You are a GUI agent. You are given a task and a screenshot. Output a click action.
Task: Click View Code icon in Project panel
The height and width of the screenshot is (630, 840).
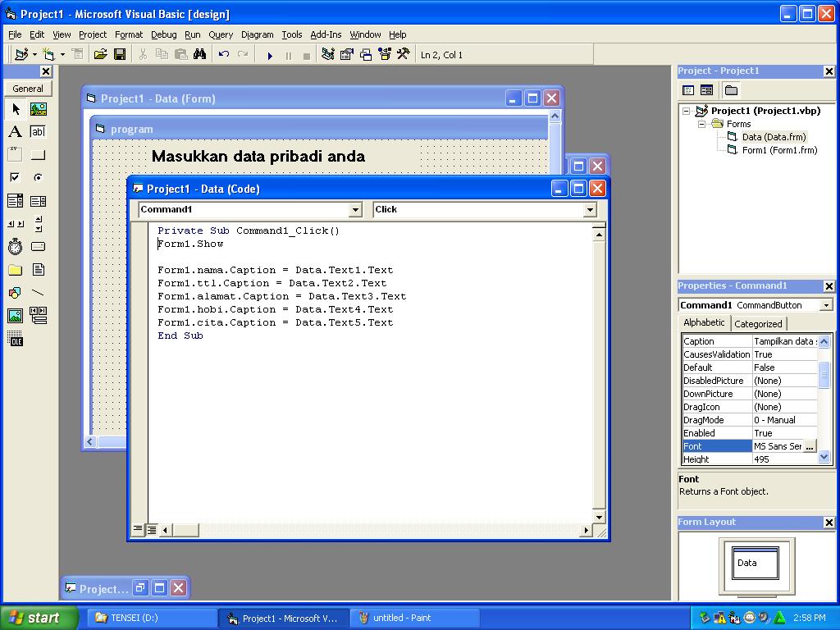pyautogui.click(x=688, y=90)
